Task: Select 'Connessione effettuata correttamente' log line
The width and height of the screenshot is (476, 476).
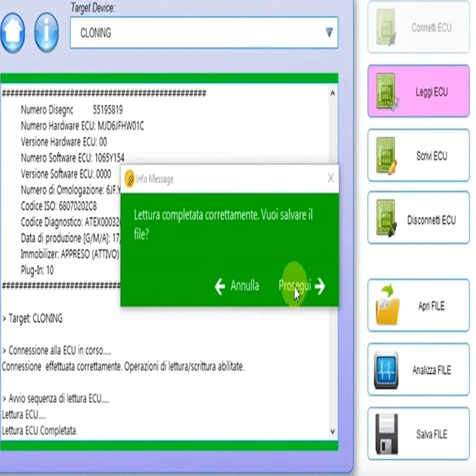Action: [x=123, y=367]
